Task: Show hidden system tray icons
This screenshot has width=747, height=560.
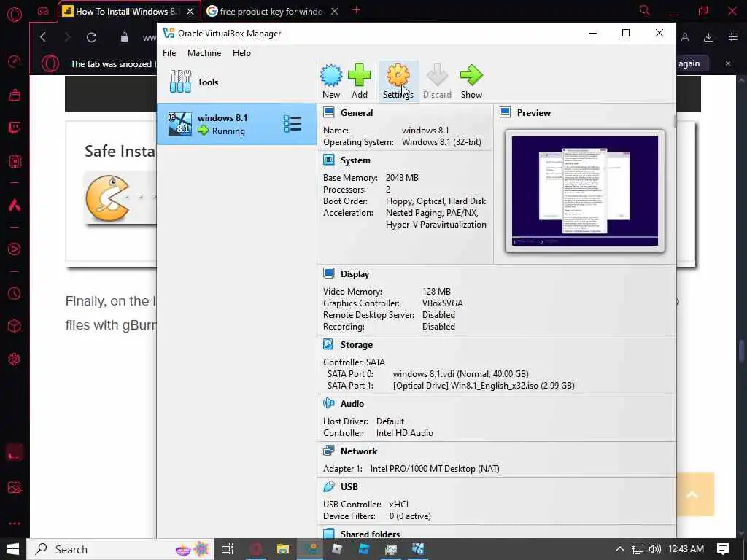Action: pyautogui.click(x=620, y=549)
